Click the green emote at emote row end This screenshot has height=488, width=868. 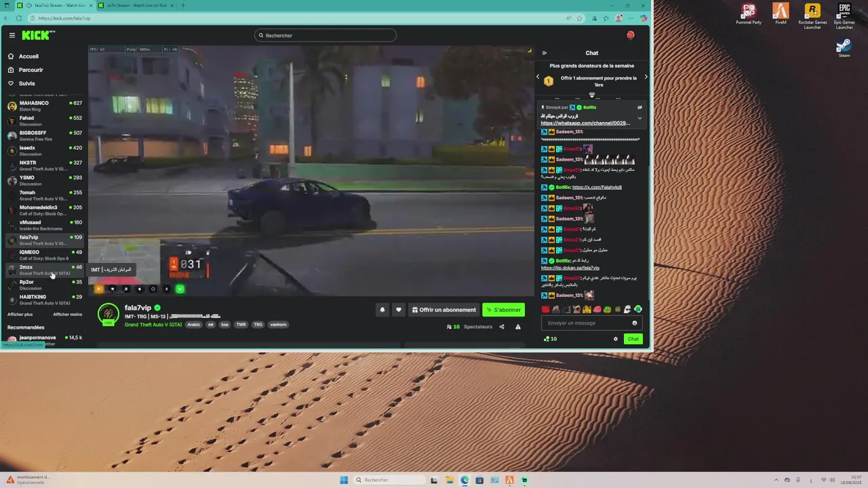click(x=638, y=309)
